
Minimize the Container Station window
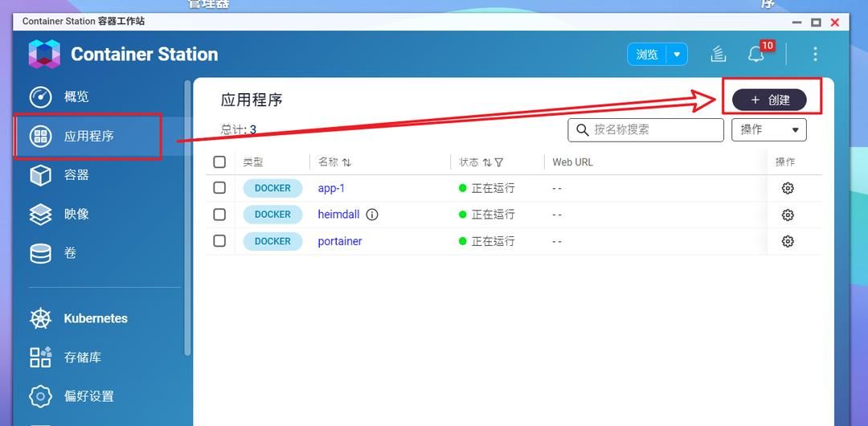[x=797, y=23]
